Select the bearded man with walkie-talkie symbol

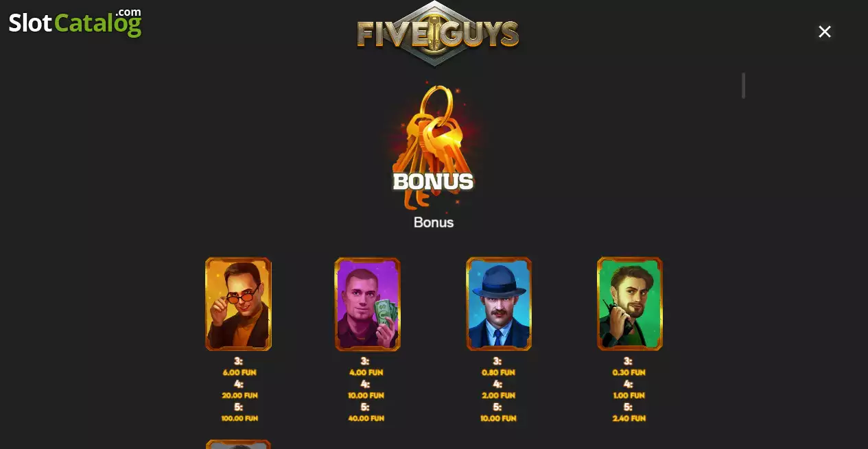pyautogui.click(x=630, y=304)
